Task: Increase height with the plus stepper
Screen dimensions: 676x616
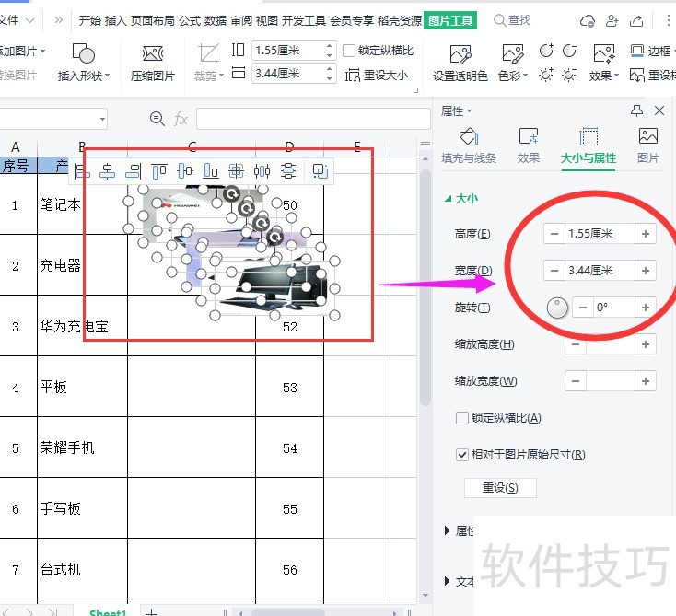Action: [x=646, y=234]
